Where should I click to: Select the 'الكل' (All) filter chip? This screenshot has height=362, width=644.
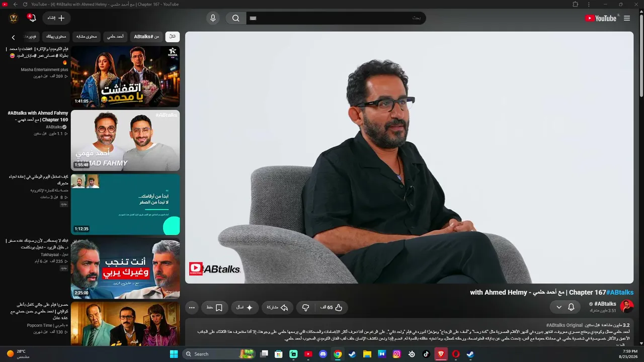173,37
